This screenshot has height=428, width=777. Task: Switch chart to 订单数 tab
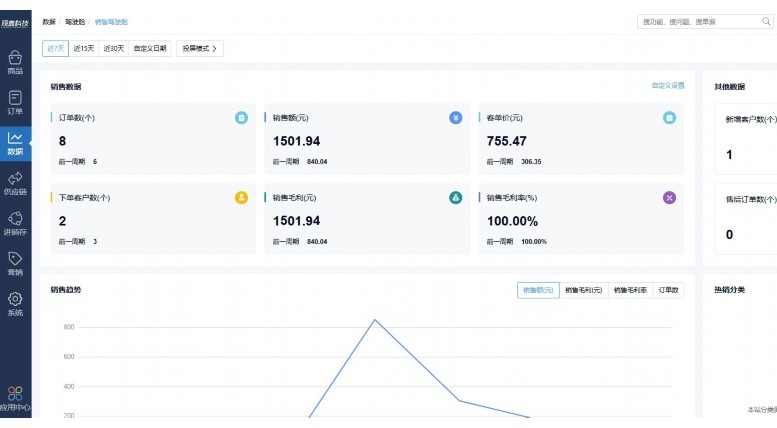(x=668, y=290)
